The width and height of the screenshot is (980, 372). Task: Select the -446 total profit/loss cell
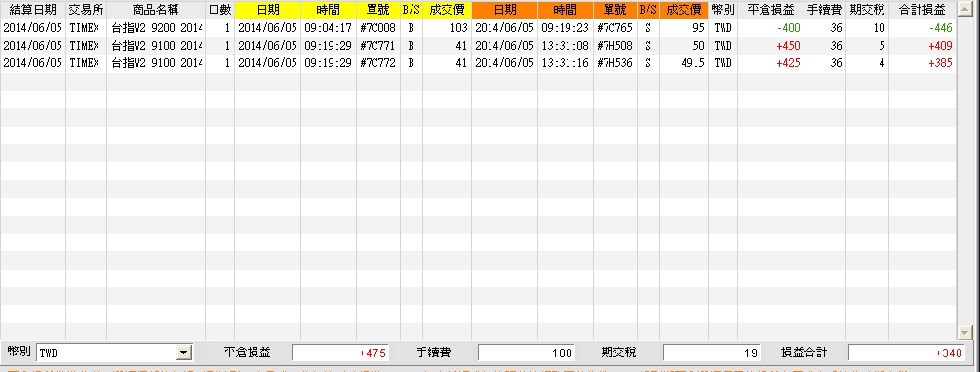(921, 28)
